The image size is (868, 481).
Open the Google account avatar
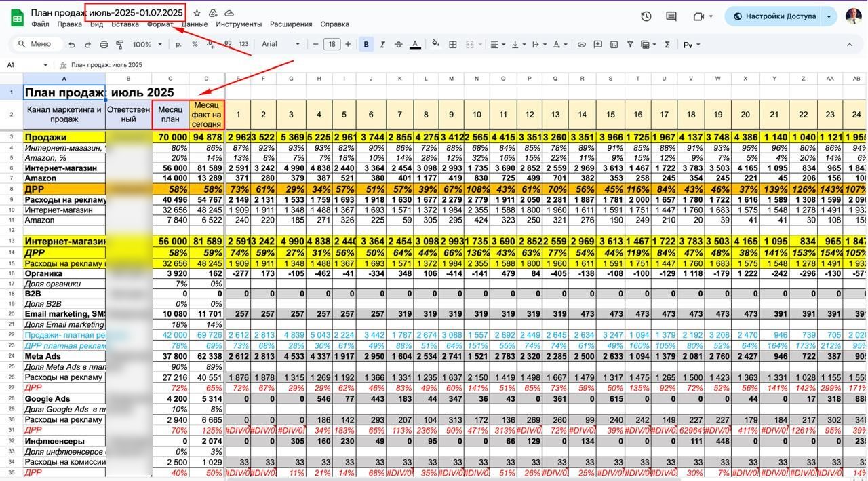coord(854,16)
